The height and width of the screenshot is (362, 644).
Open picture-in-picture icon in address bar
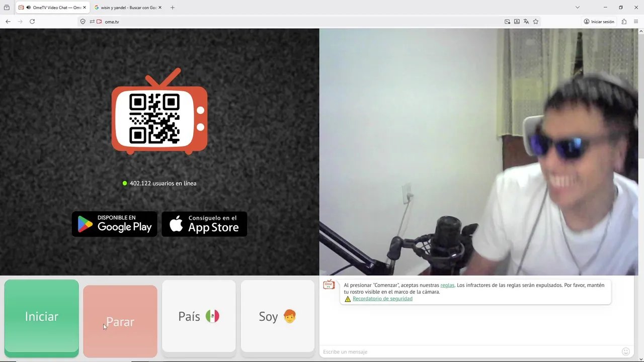507,22
